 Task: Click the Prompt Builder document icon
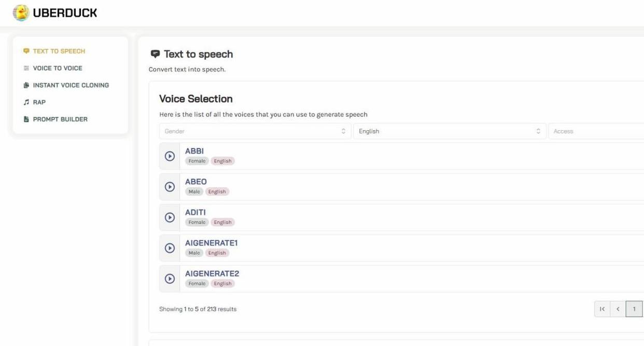(x=26, y=119)
